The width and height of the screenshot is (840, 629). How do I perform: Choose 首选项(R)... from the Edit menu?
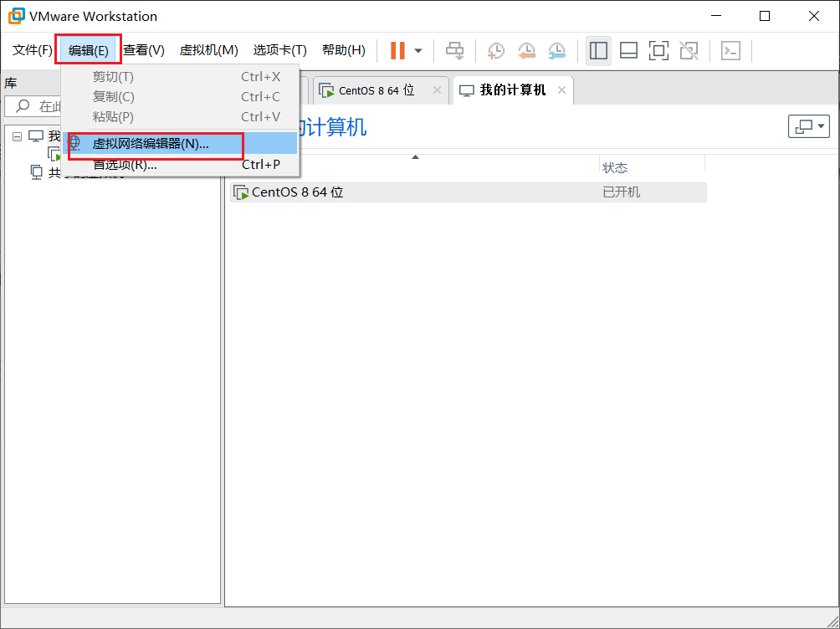(180, 165)
